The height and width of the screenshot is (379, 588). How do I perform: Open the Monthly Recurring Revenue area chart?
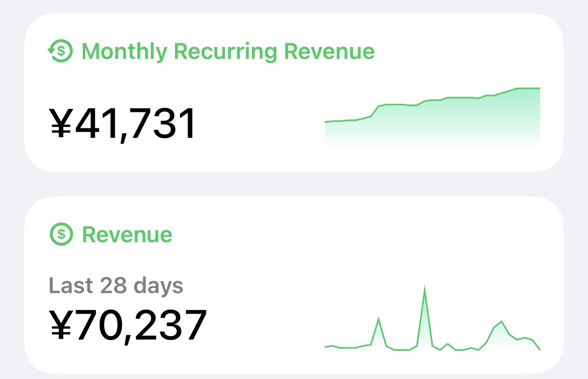pyautogui.click(x=432, y=117)
